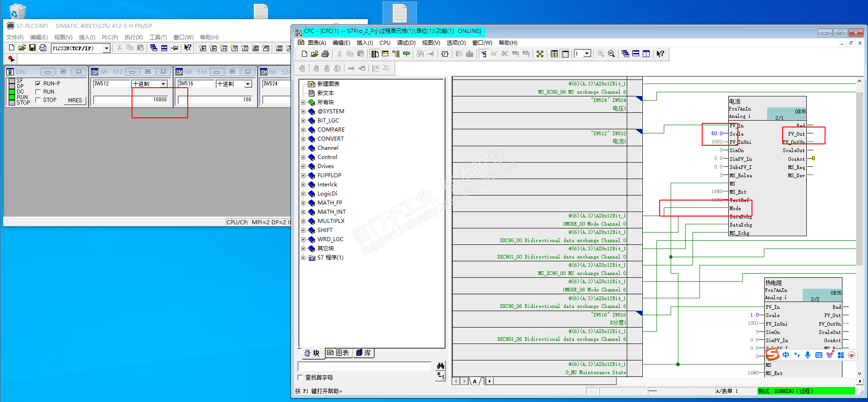Click the sheet overview grid icon in CFC
This screenshot has height=402, width=868.
[x=554, y=54]
